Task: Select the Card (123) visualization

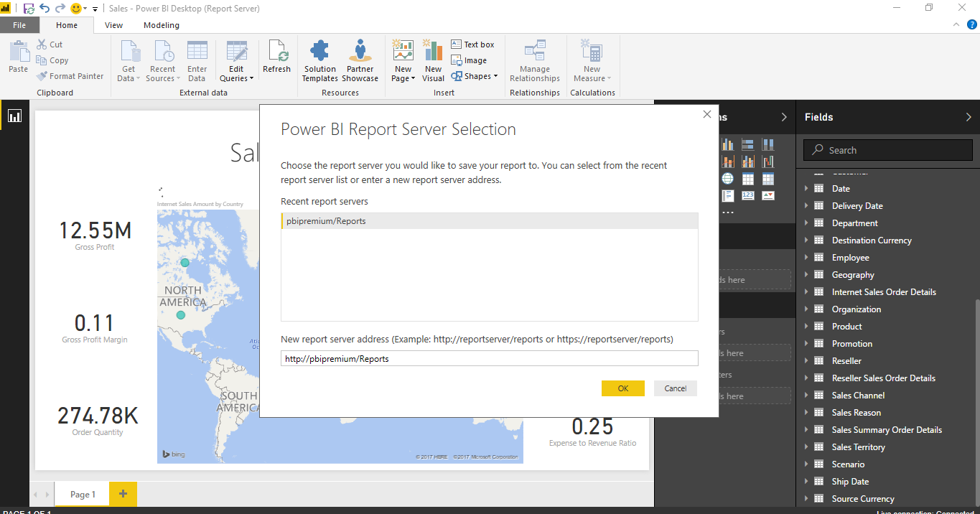Action: point(748,195)
